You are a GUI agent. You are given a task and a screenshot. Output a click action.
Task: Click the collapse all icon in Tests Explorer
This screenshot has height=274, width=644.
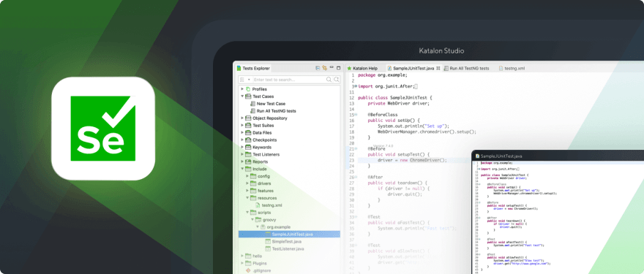318,68
